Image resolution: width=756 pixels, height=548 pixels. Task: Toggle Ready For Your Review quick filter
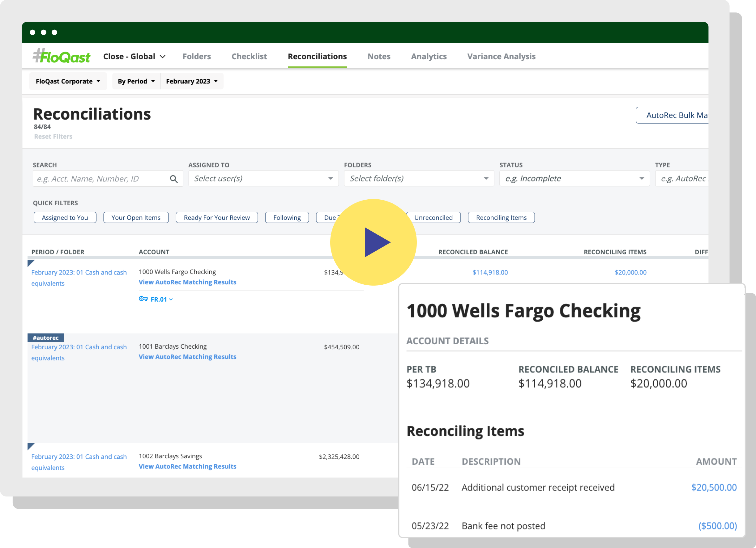(x=217, y=218)
